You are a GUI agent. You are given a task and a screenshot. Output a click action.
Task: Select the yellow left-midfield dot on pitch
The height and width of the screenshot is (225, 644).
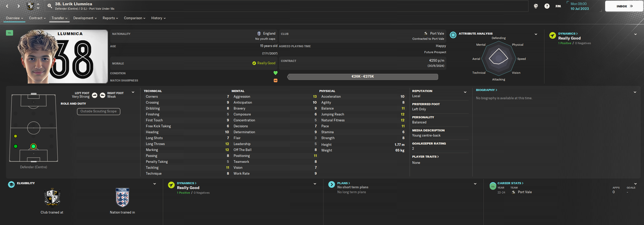(x=16, y=136)
